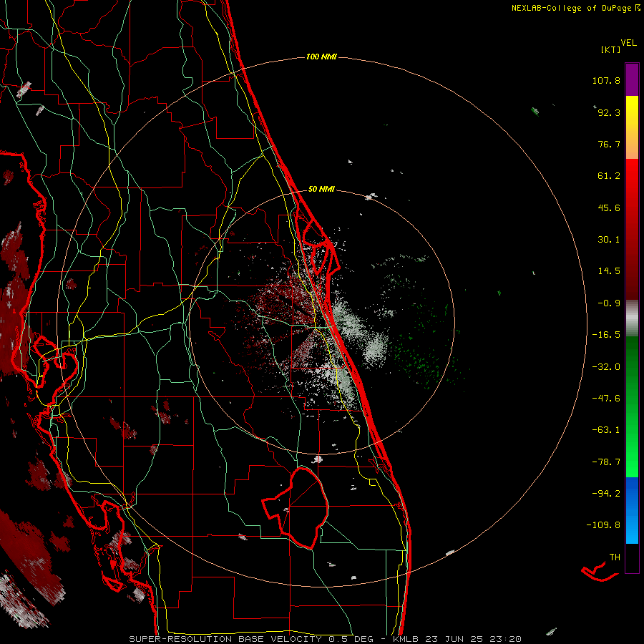Click the TH label on legend
Viewport: 644px width, 644px height.
[x=615, y=557]
